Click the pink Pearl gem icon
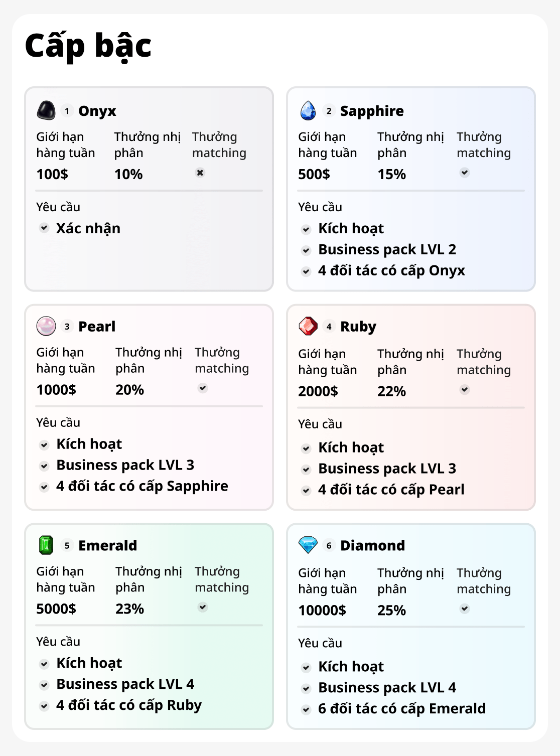Viewport: 560px width, 756px height. tap(46, 326)
